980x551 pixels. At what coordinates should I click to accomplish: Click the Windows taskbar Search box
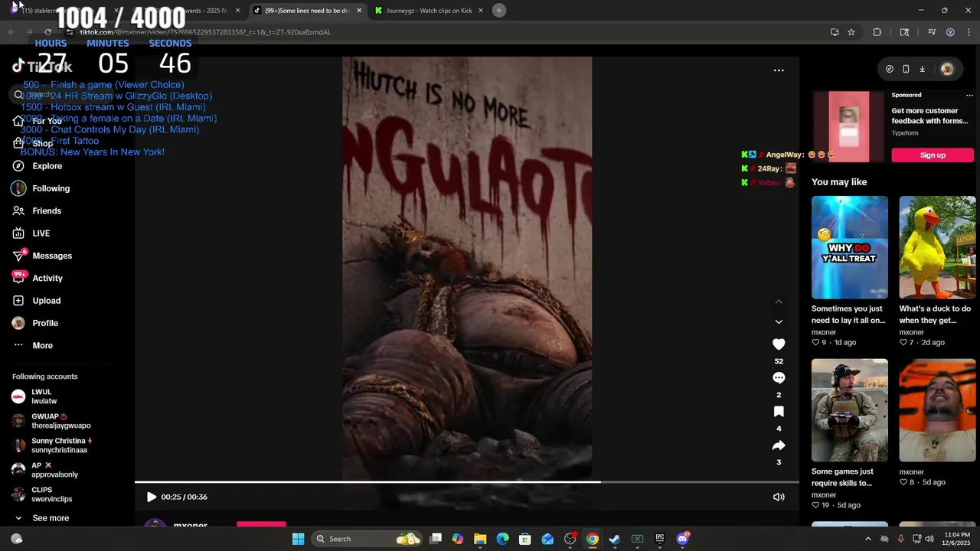pyautogui.click(x=366, y=539)
